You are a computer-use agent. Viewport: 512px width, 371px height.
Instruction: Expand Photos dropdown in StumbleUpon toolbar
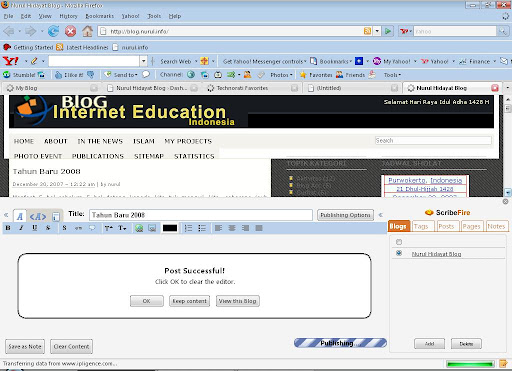pos(291,75)
